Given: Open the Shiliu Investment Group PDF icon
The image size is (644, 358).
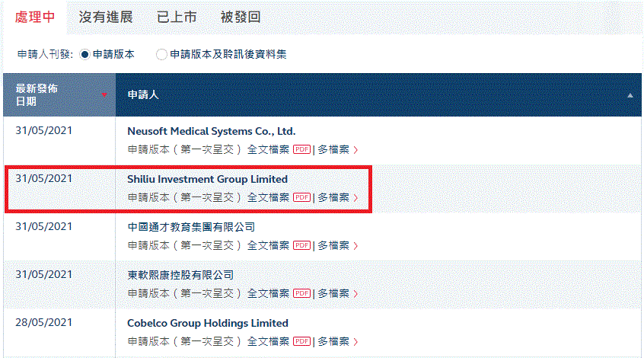Looking at the screenshot, I should click(x=301, y=197).
